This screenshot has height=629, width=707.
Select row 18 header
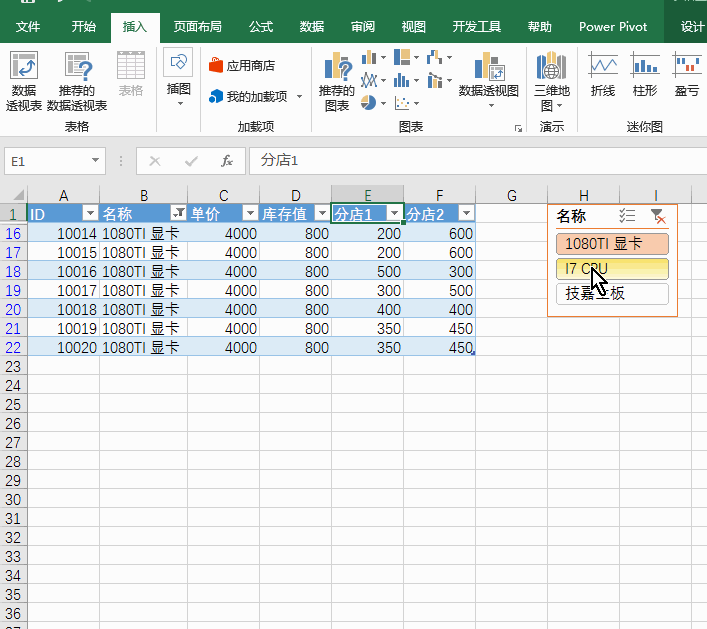tap(14, 271)
